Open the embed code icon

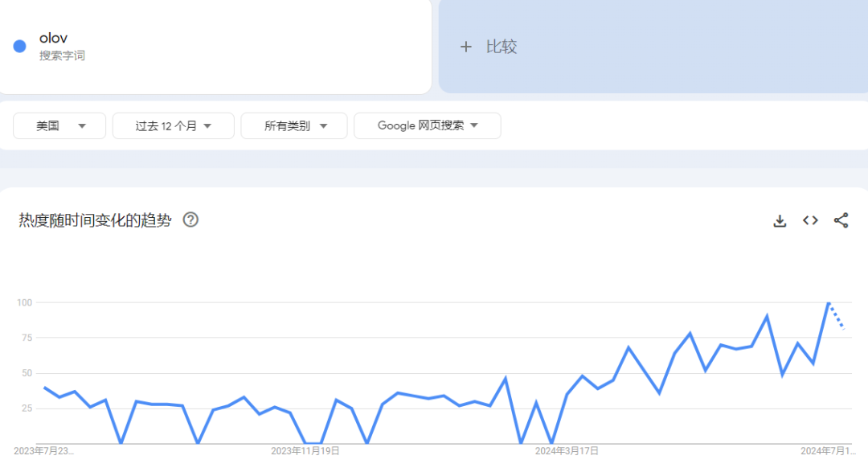click(810, 220)
